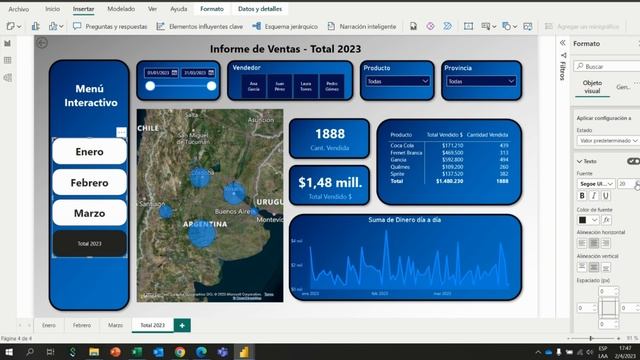Switch to the Datos y detalles tab

tap(260, 9)
